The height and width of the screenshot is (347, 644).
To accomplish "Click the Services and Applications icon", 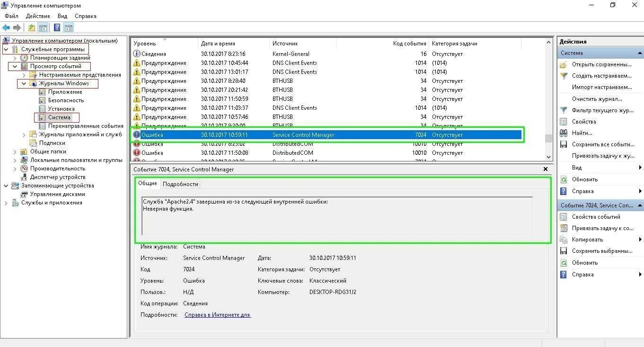I will (15, 203).
